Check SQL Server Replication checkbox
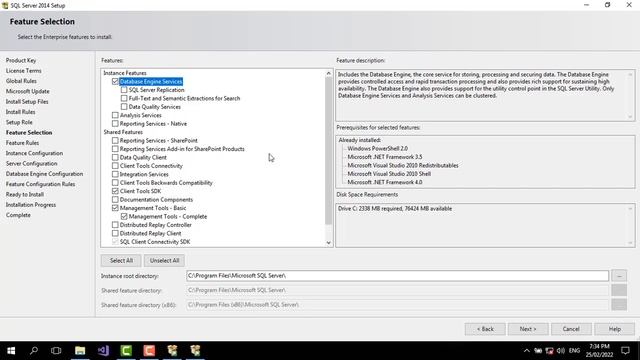This screenshot has height=360, width=640. point(124,90)
